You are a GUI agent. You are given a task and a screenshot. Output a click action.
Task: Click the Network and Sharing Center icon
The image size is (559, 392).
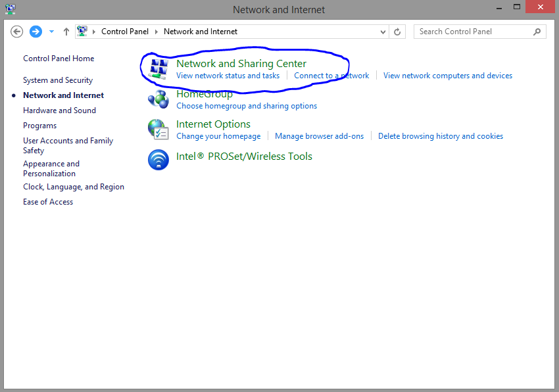point(158,69)
